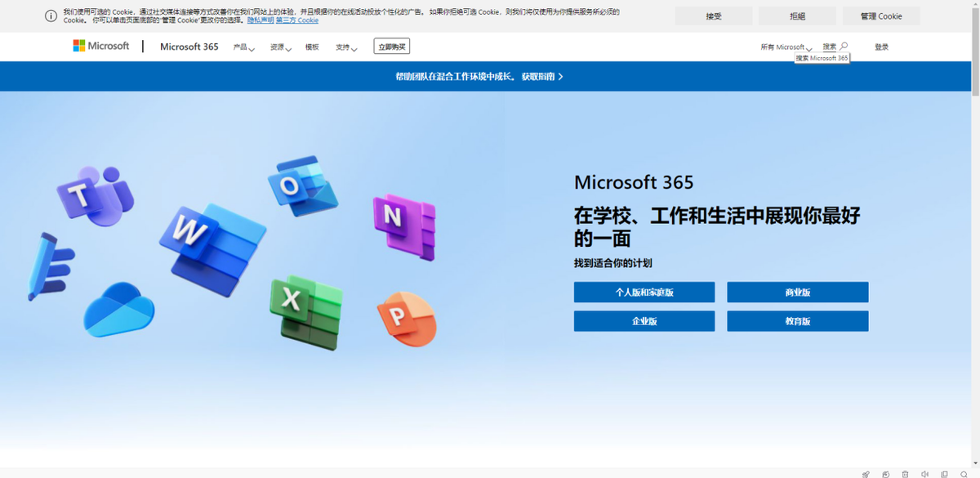Click the 帮助团队在混合工作环境中成长 banner link
Image resolution: width=980 pixels, height=478 pixels.
[x=479, y=76]
